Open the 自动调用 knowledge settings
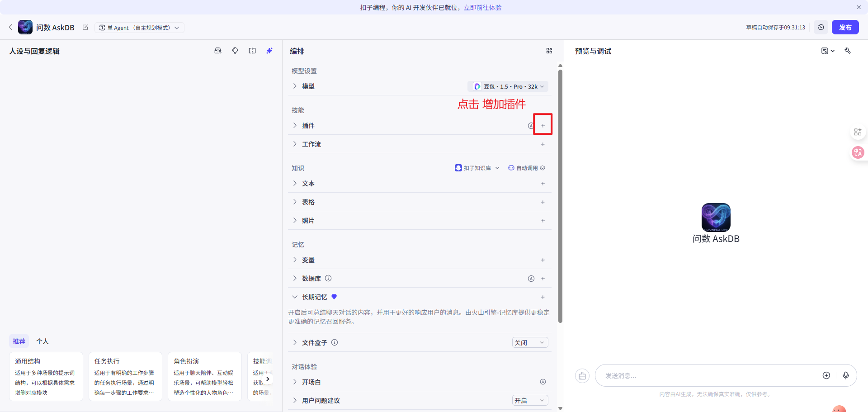Screen dimensions: 868x412 (527, 168)
